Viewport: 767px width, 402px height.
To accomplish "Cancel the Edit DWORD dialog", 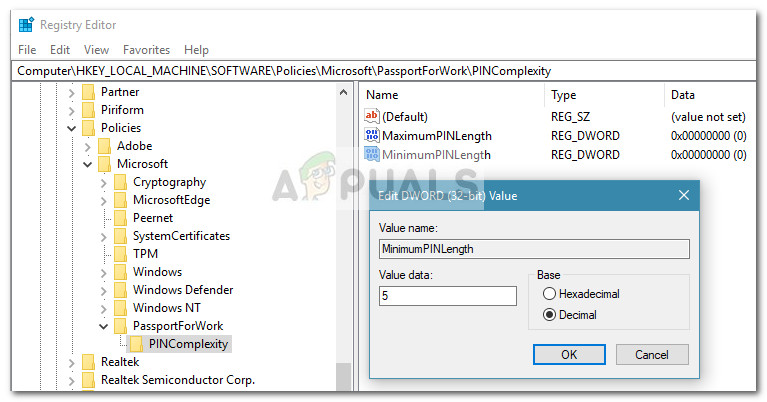I will click(651, 354).
